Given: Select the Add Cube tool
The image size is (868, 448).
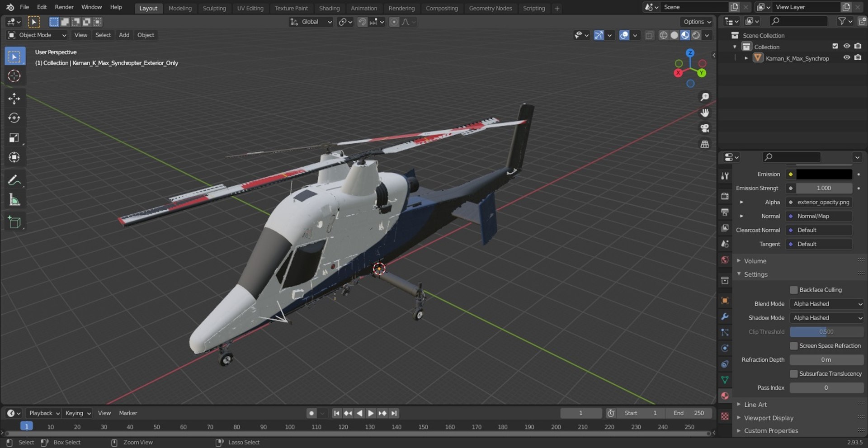Looking at the screenshot, I should (x=14, y=222).
